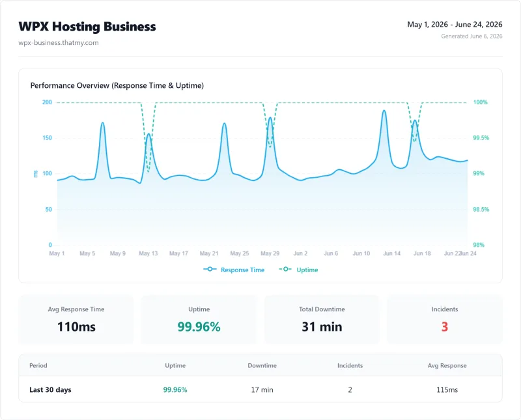Image resolution: width=521 pixels, height=420 pixels.
Task: Click the Generated June 6, 2026 text
Action: pyautogui.click(x=472, y=36)
